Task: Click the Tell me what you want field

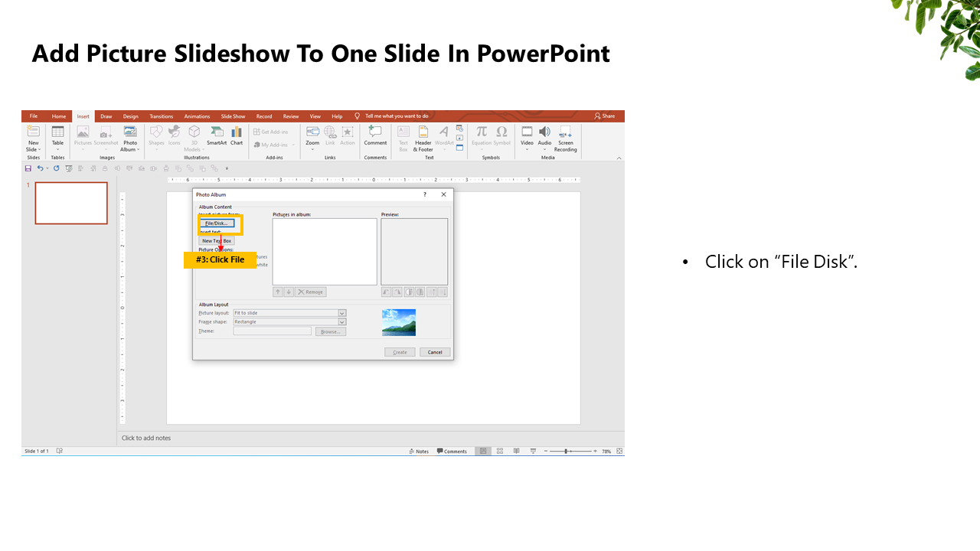Action: click(397, 116)
